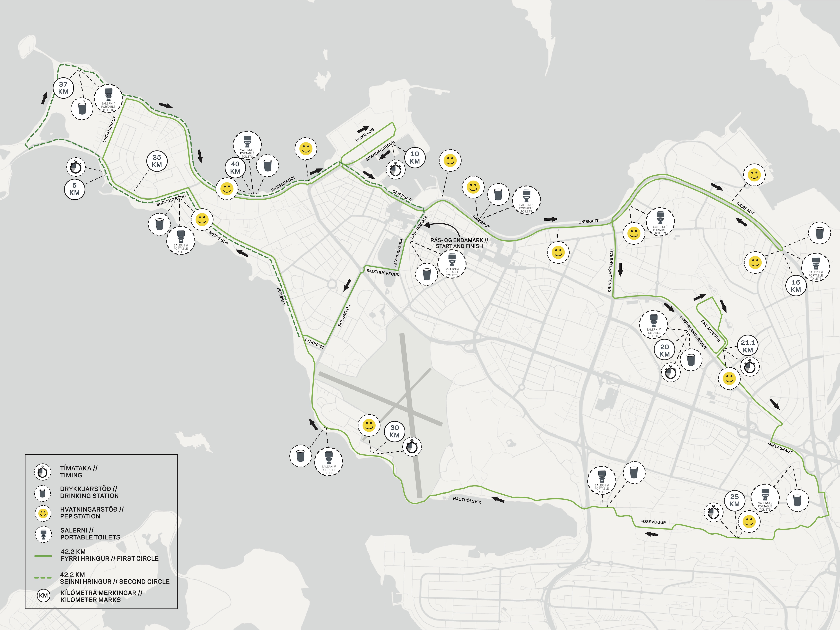Image resolution: width=840 pixels, height=630 pixels.
Task: Click the stopwatch timing icon near Grandagarður
Action: [395, 169]
